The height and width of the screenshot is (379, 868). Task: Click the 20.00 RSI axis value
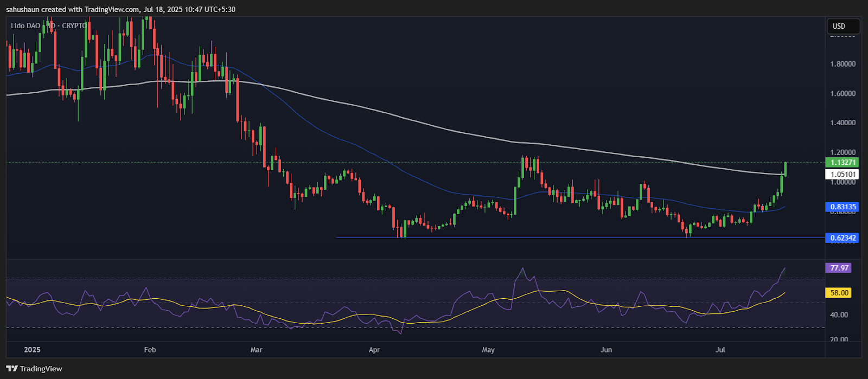coord(839,339)
